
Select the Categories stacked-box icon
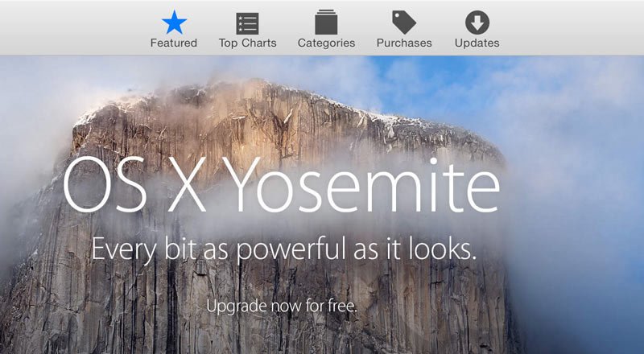(x=326, y=23)
